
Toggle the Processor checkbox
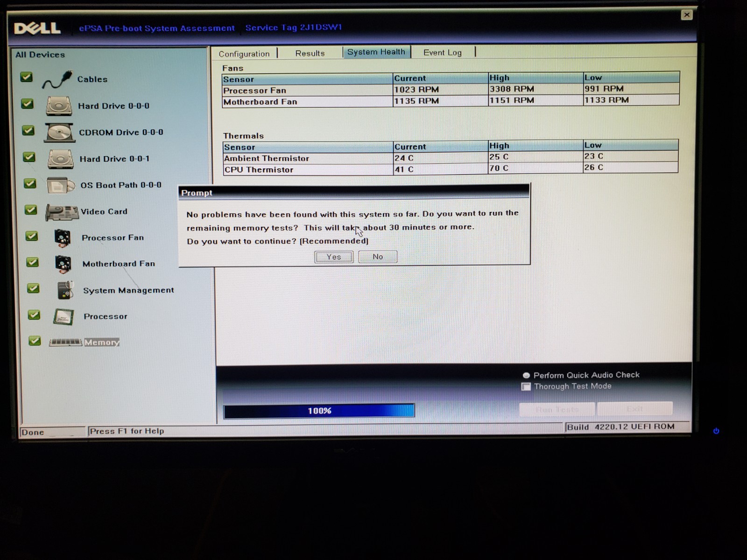(34, 315)
